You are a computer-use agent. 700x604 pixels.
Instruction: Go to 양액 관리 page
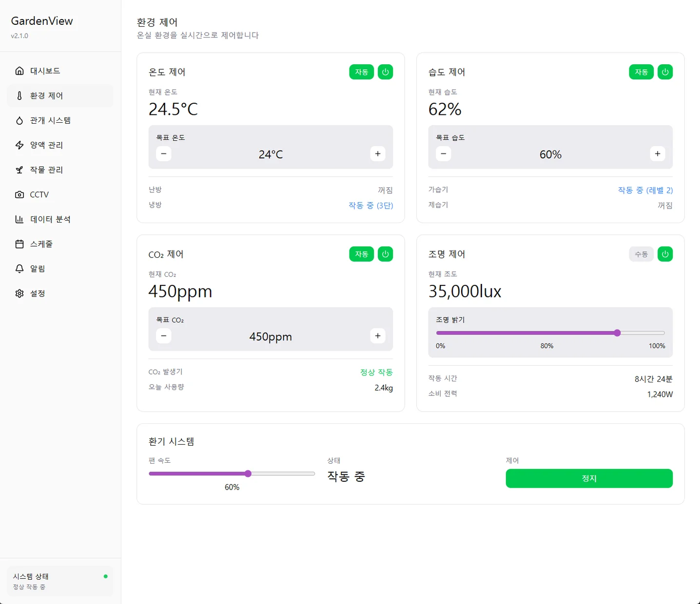click(x=60, y=145)
